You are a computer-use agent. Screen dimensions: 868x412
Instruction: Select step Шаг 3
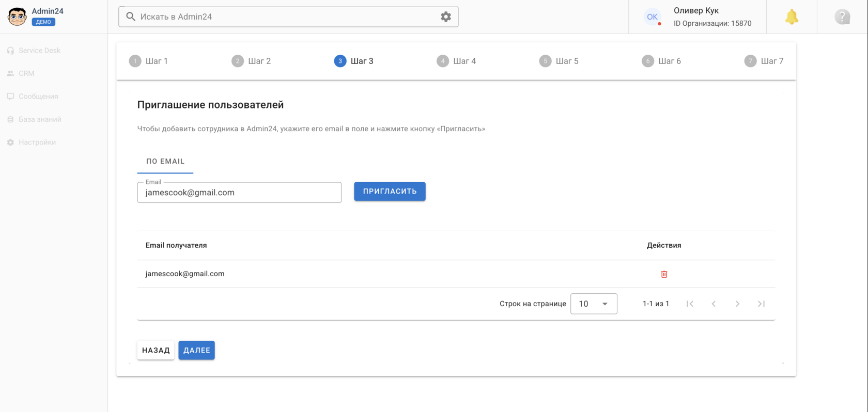point(354,61)
